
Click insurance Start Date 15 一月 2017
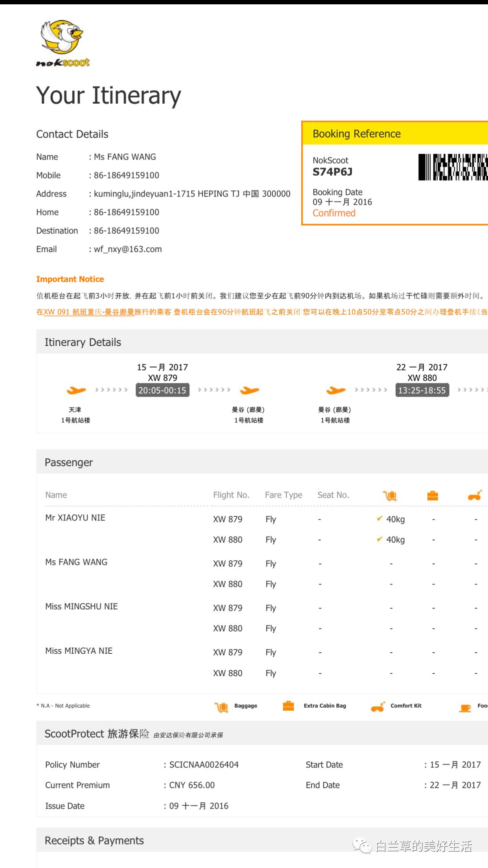(x=455, y=765)
